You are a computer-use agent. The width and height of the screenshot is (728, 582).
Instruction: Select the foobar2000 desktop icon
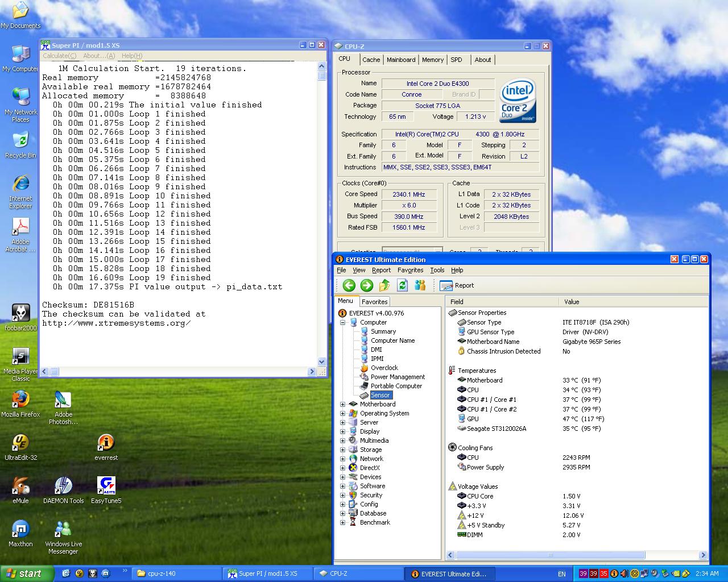pyautogui.click(x=20, y=318)
